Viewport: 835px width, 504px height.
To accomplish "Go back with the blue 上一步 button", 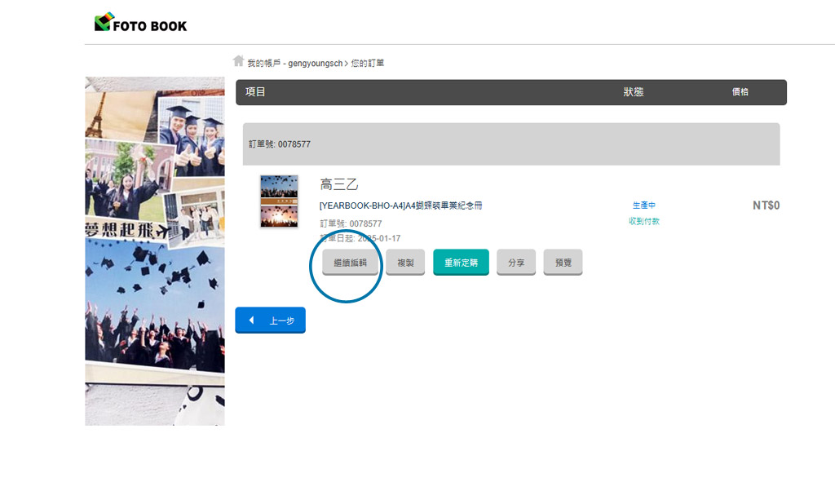I will (271, 321).
